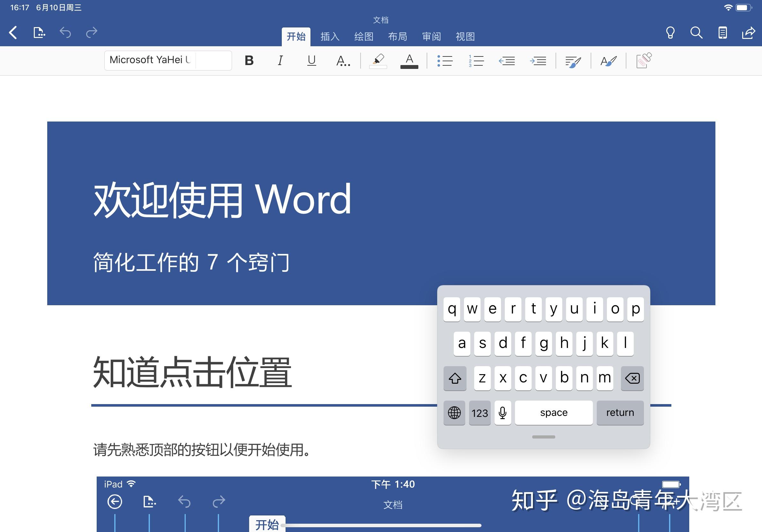This screenshot has width=762, height=532.
Task: Decrease the paragraph indent
Action: 507,61
